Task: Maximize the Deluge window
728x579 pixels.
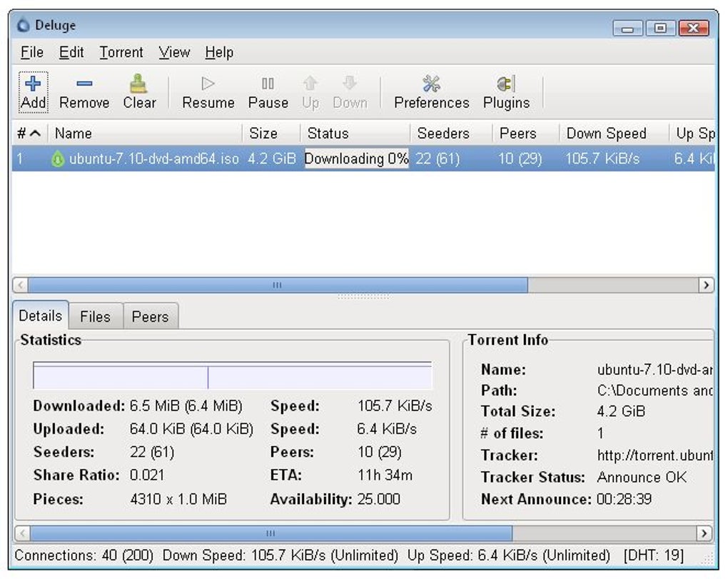Action: point(660,29)
